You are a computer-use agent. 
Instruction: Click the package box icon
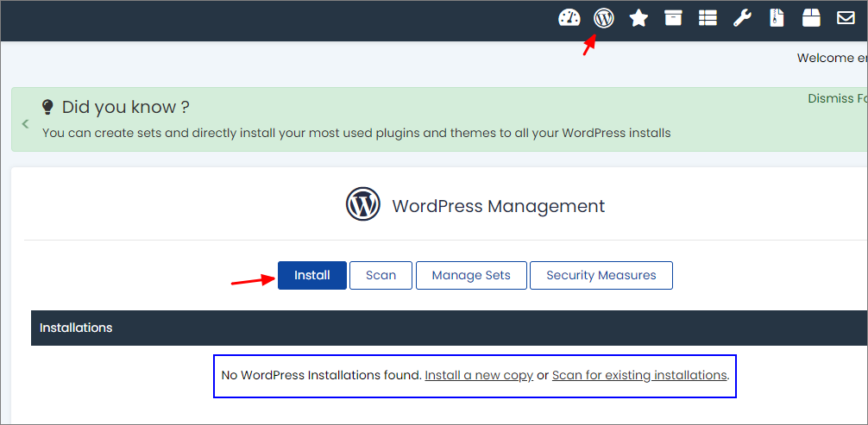pyautogui.click(x=812, y=18)
